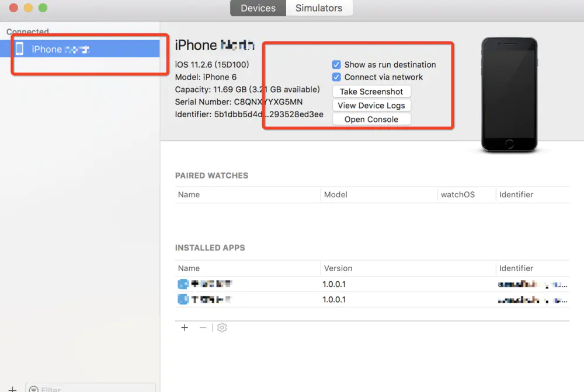Click the first installed app icon
Screen dimensions: 584x392
coord(183,284)
